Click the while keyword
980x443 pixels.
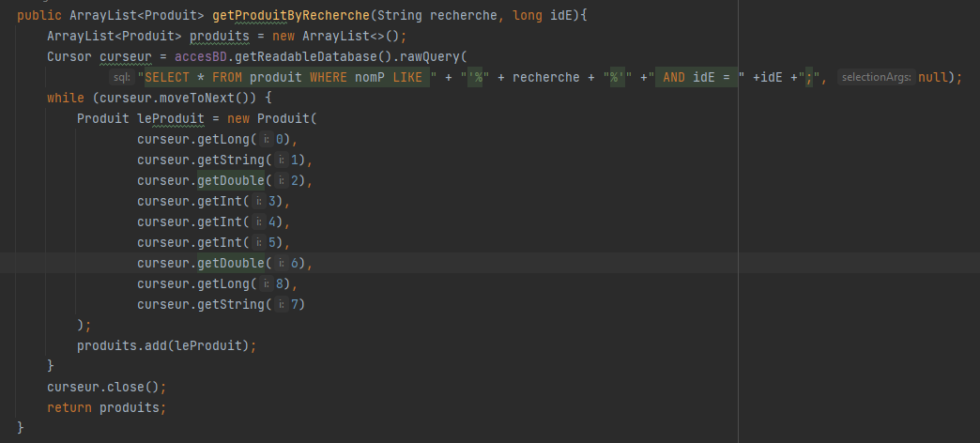[66, 99]
